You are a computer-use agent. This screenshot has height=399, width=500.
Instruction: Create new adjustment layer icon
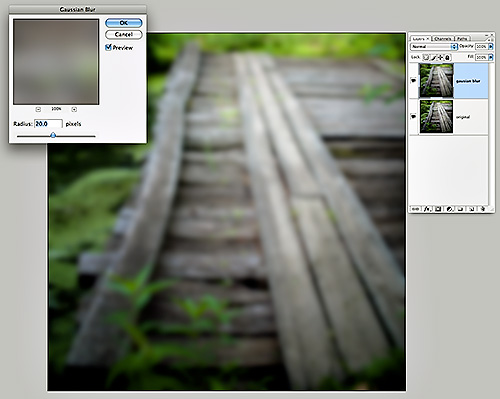pos(450,209)
